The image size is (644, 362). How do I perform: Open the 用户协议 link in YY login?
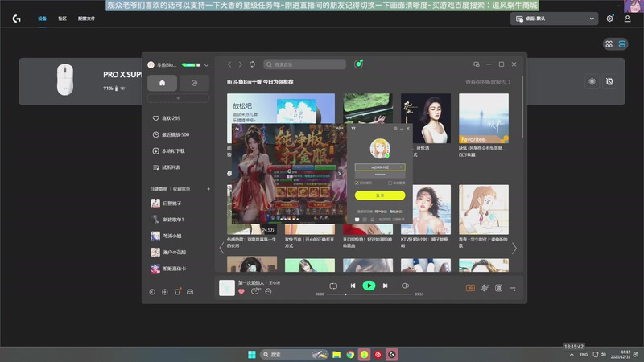point(381,212)
